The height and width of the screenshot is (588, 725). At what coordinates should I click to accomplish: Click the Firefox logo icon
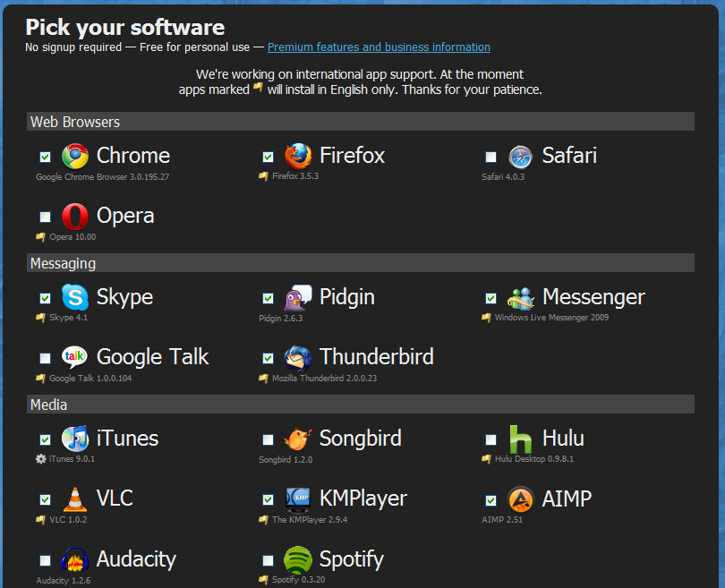[x=298, y=156]
